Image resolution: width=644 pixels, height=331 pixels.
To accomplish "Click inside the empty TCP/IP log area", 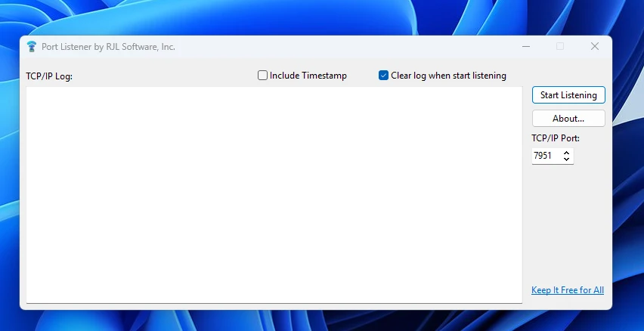I will [274, 194].
